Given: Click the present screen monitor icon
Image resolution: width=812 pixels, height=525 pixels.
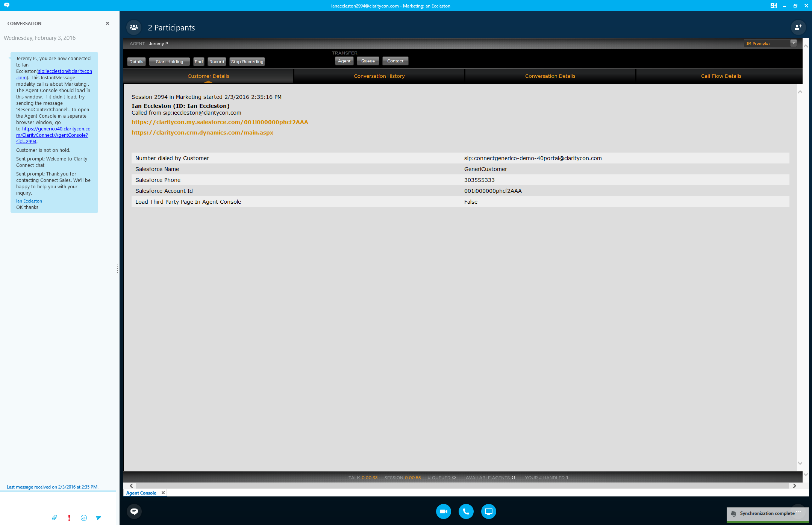Looking at the screenshot, I should (489, 511).
